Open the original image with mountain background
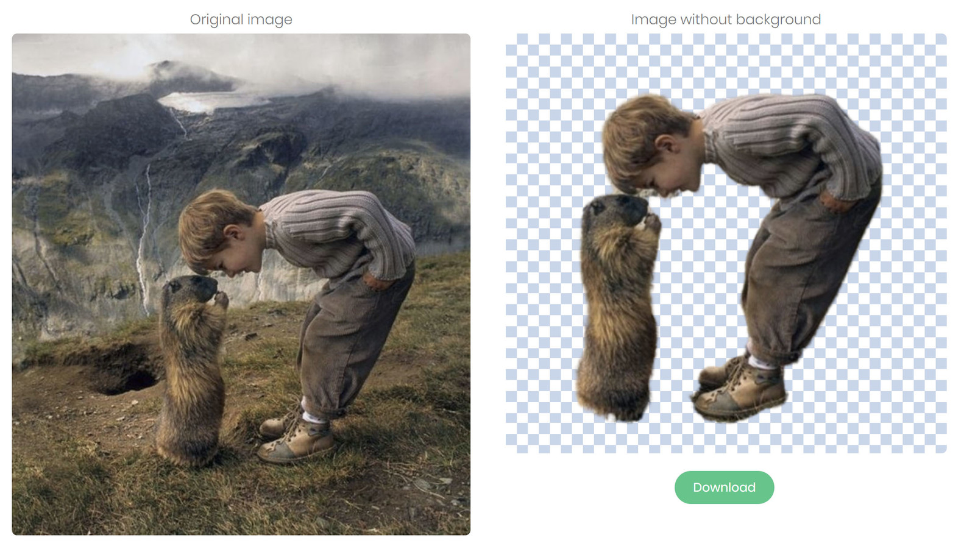The height and width of the screenshot is (560, 975). (x=241, y=285)
